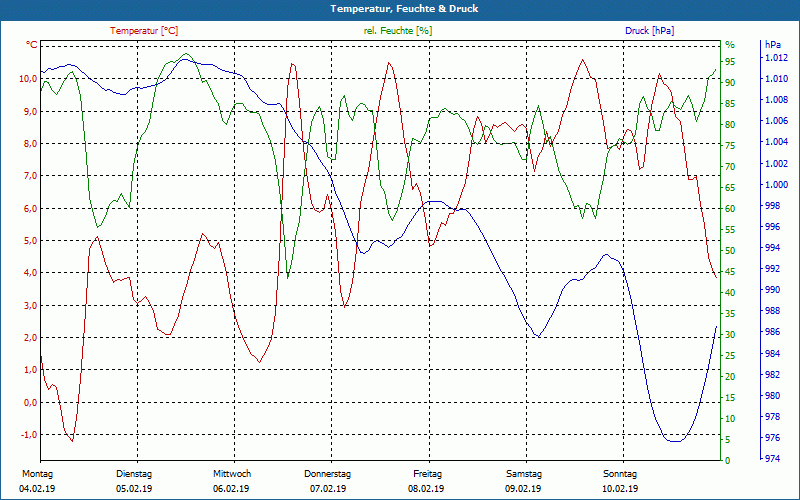The height and width of the screenshot is (500, 800).
Task: Select the green 'rel. Feuchte [%]' legend label
Action: (397, 31)
